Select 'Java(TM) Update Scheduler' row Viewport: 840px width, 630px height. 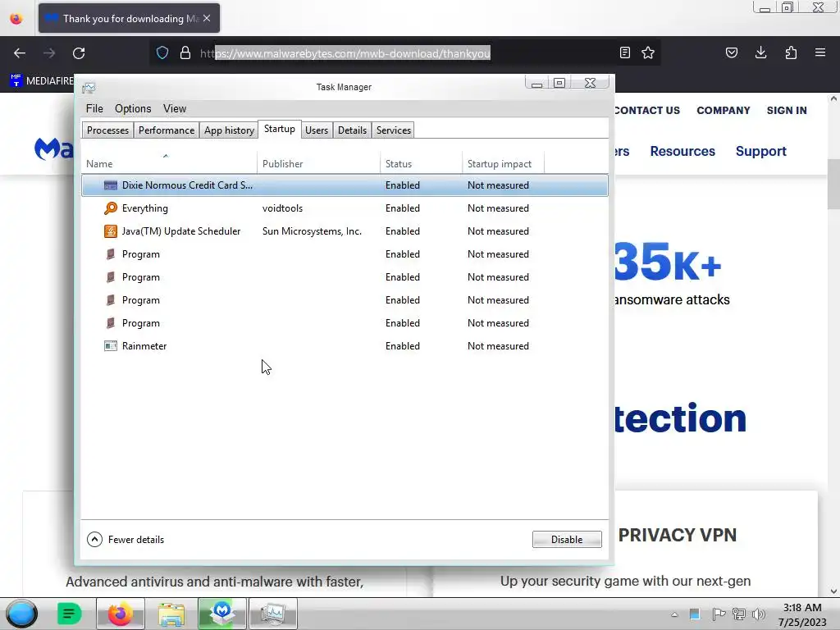pyautogui.click(x=345, y=231)
